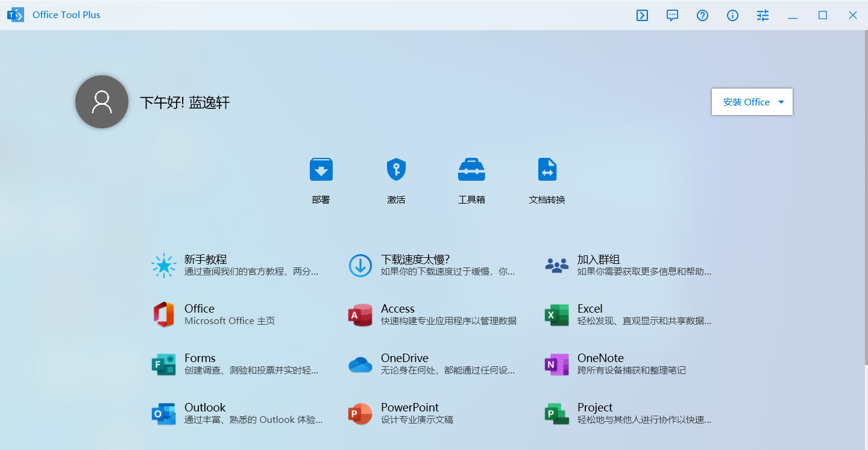
Task: Click the 文档转换 label text
Action: pyautogui.click(x=547, y=199)
